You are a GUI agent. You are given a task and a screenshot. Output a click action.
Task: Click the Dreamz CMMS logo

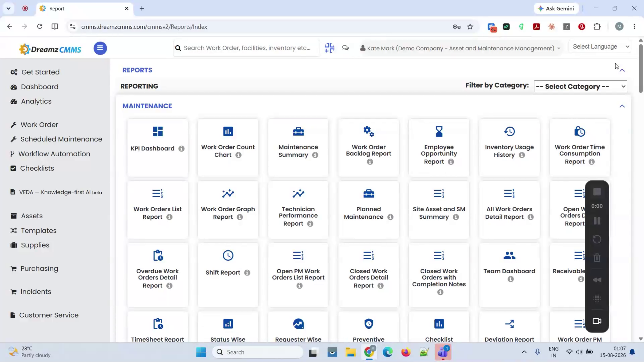[x=50, y=49]
